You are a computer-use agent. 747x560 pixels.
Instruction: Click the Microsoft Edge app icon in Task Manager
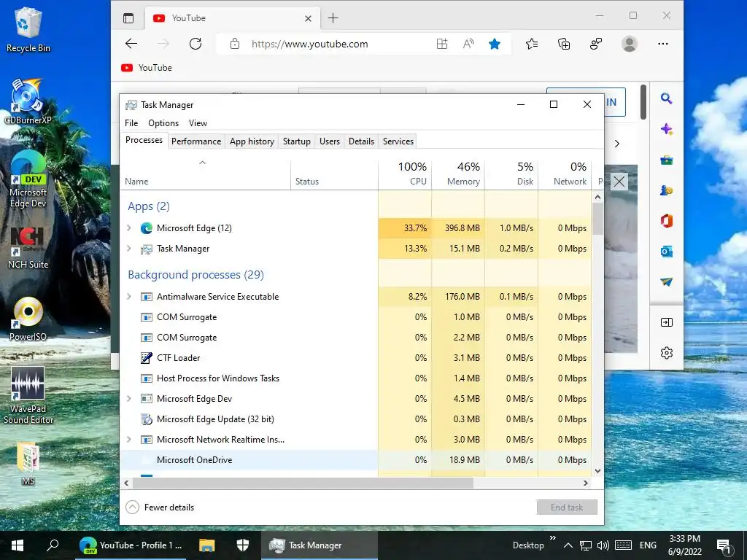[x=146, y=228]
